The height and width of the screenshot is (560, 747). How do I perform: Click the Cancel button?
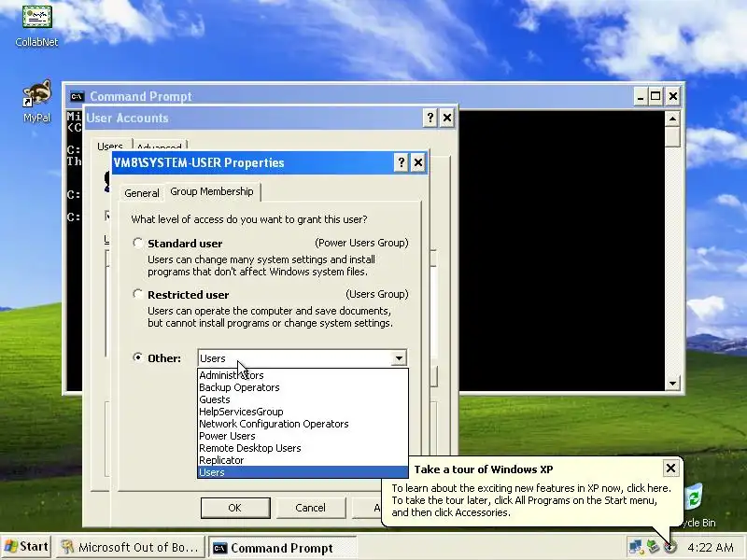(x=311, y=508)
